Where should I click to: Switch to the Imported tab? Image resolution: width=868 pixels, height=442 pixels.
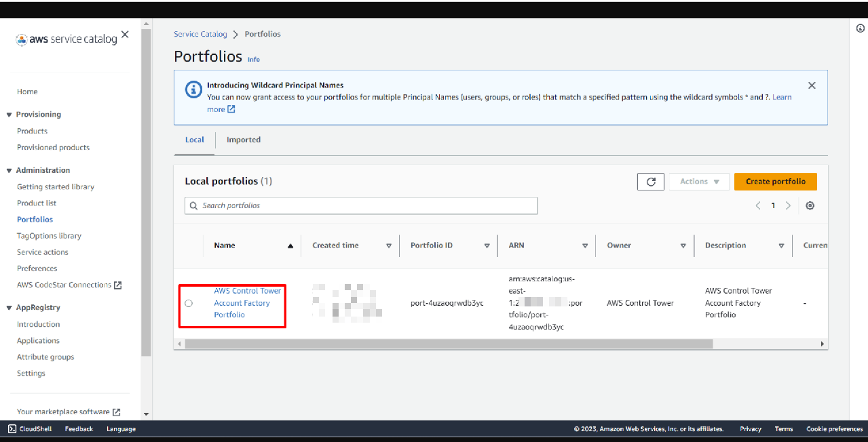[243, 140]
